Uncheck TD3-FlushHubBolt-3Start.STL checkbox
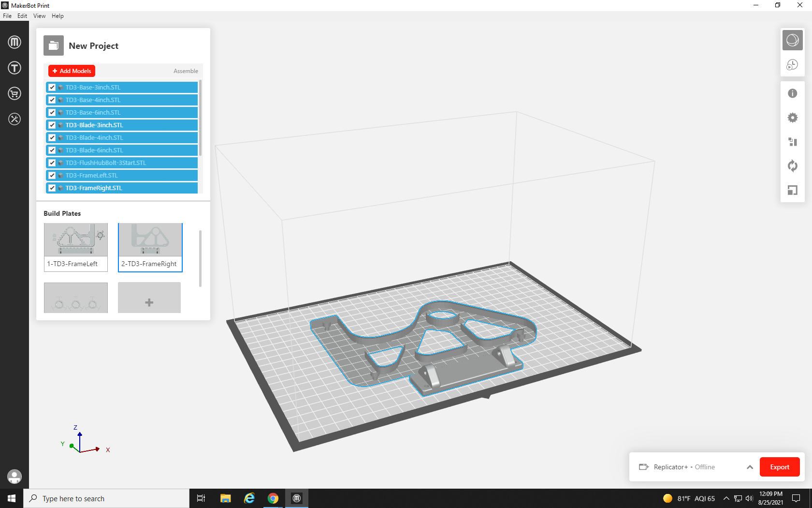Screen dimensions: 812x508 [x=52, y=163]
